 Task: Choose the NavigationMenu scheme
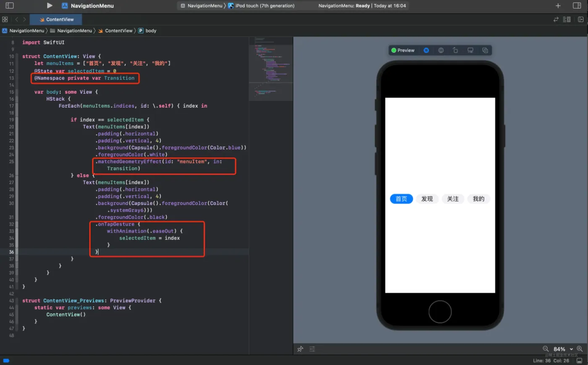pyautogui.click(x=201, y=6)
